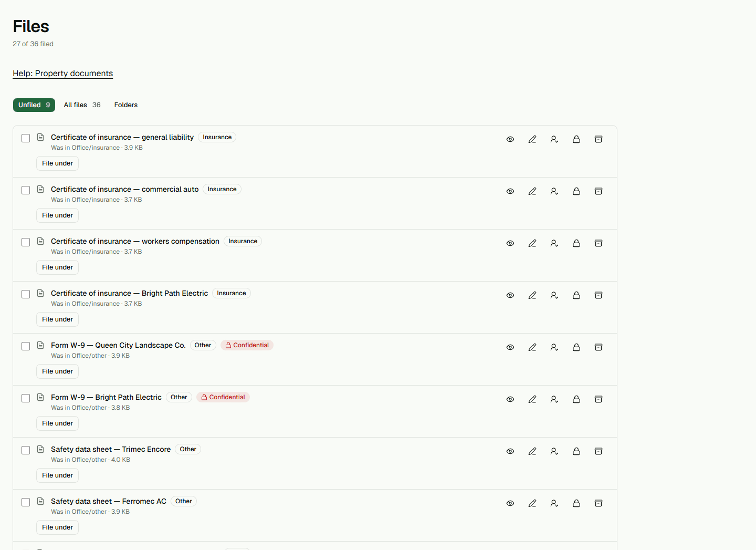
Task: Open Help: Property documents link
Action: pos(63,74)
